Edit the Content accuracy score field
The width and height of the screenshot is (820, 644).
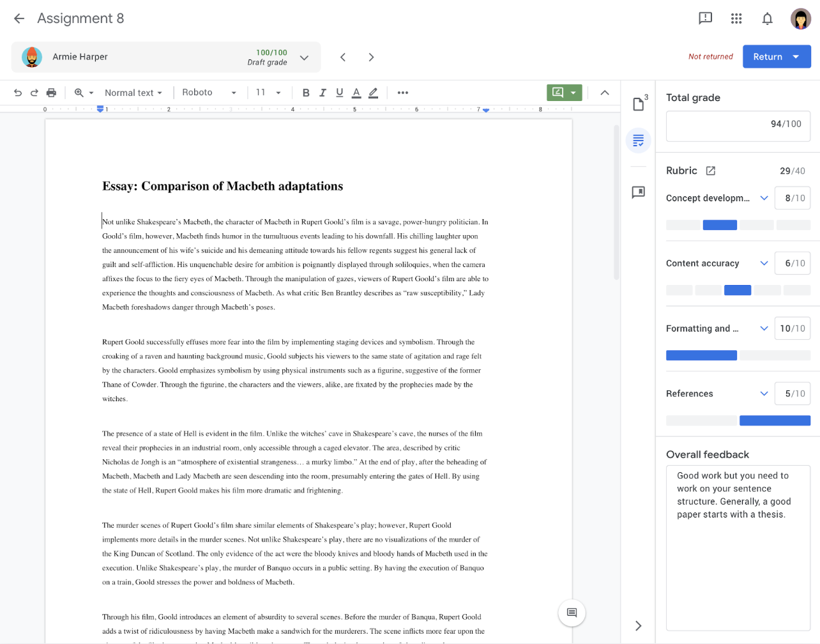pyautogui.click(x=793, y=263)
